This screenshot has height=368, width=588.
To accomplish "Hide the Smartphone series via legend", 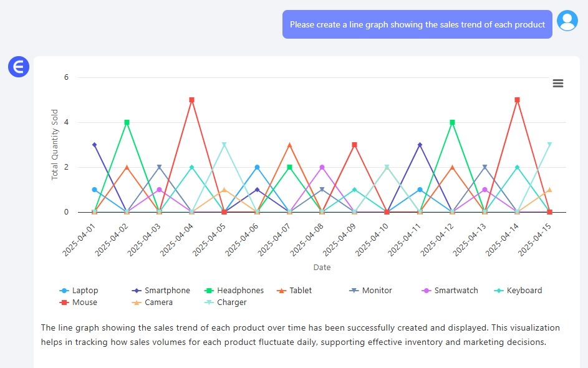I will tap(161, 291).
